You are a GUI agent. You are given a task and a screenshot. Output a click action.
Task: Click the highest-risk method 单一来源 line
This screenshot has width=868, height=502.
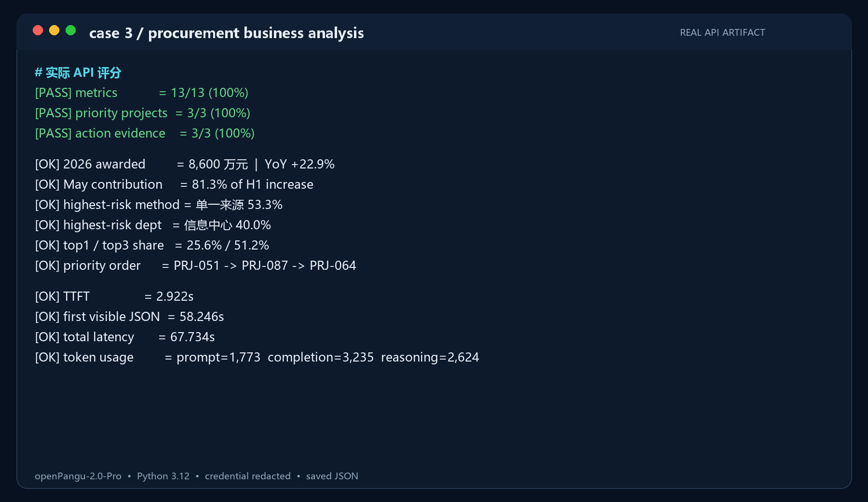(159, 205)
